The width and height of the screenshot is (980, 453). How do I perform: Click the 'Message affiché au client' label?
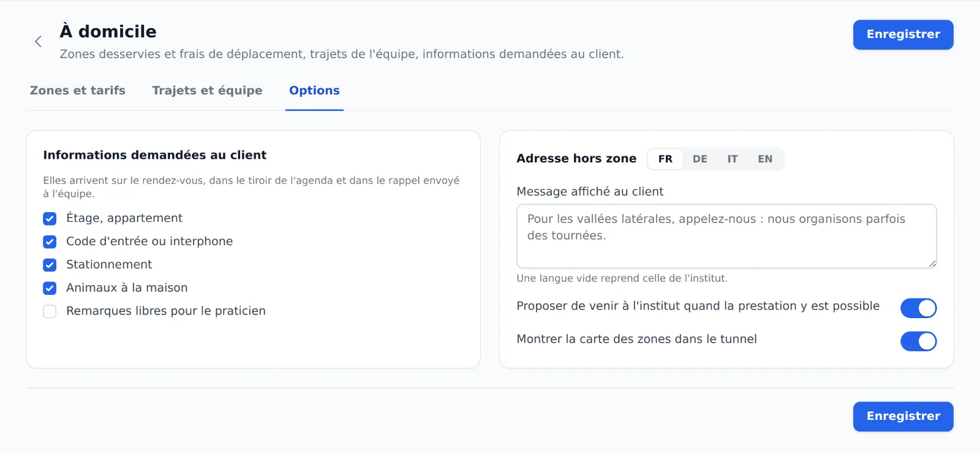(590, 192)
